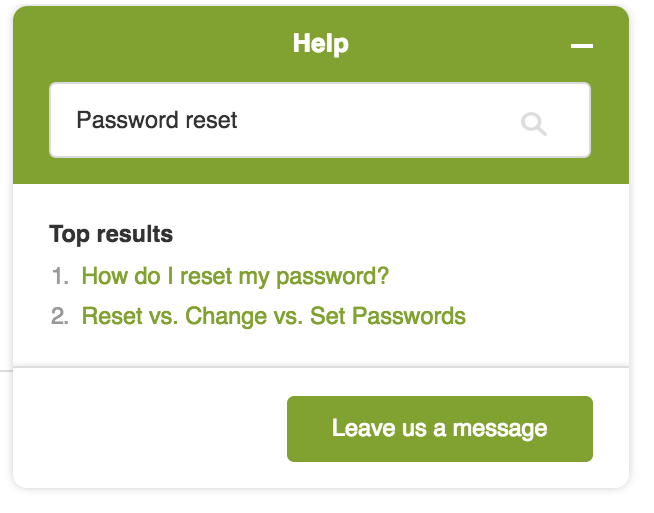Screen dimensions: 654x513
Task: Run the search using the magnifier icon
Action: pos(533,124)
